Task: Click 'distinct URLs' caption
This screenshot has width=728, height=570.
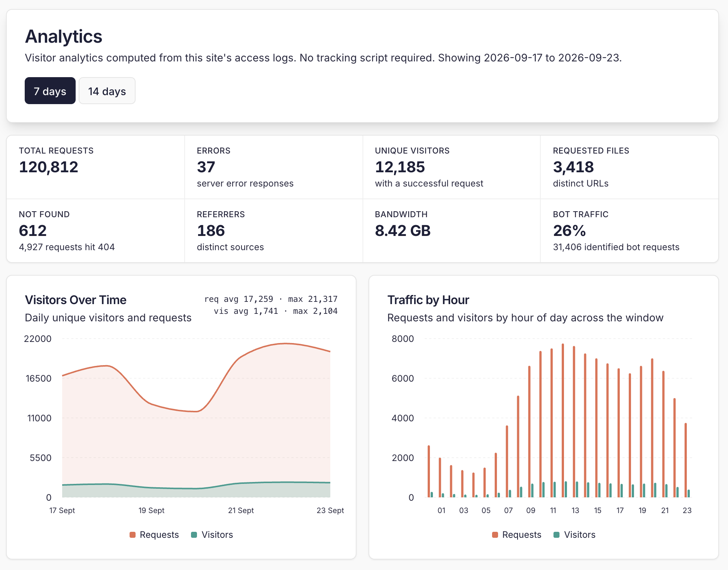Action: 580,184
